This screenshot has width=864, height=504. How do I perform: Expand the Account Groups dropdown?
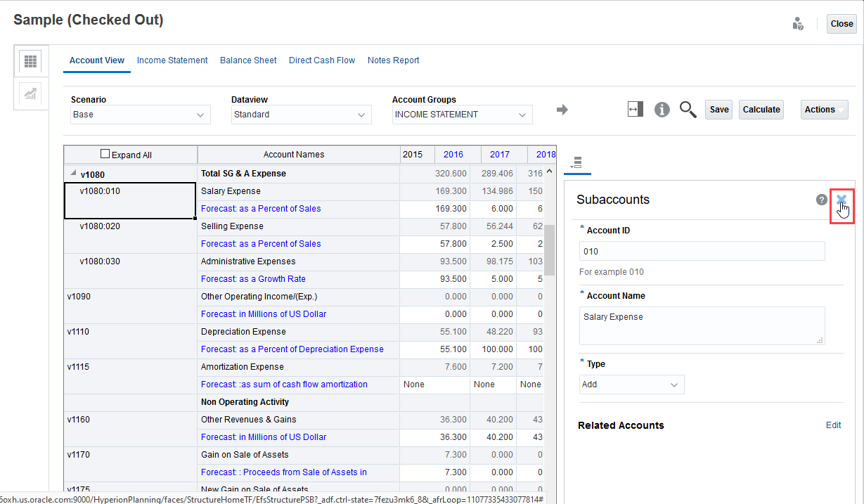(x=462, y=115)
